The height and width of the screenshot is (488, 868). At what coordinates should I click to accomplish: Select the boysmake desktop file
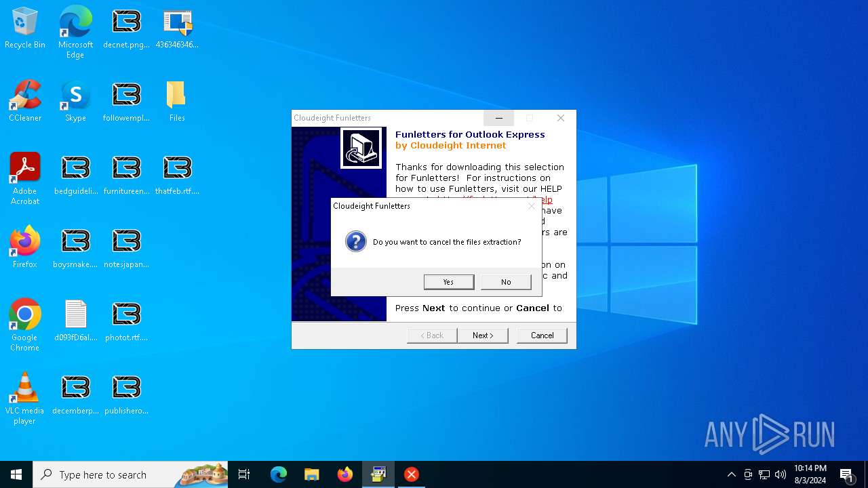coord(75,249)
